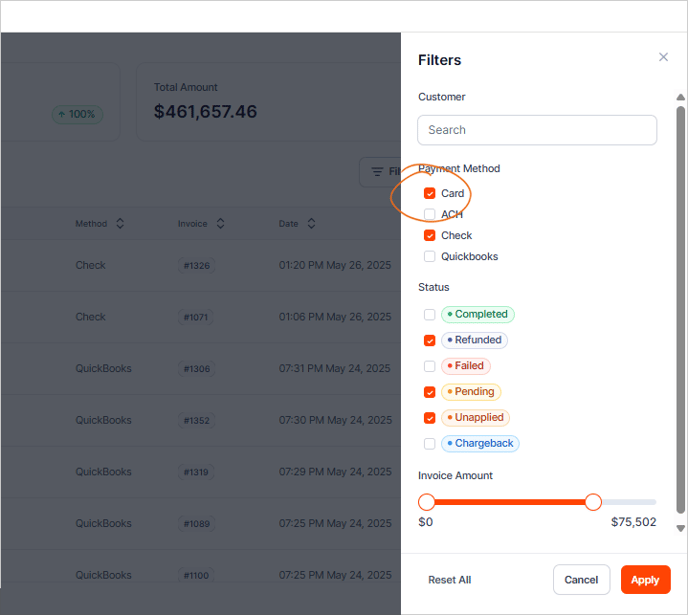Enable the ACH payment method checkbox
Image resolution: width=688 pixels, height=615 pixels.
[x=430, y=214]
